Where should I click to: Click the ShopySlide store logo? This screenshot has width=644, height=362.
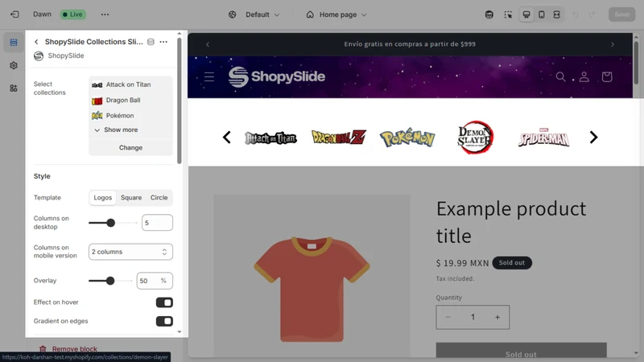click(276, 76)
